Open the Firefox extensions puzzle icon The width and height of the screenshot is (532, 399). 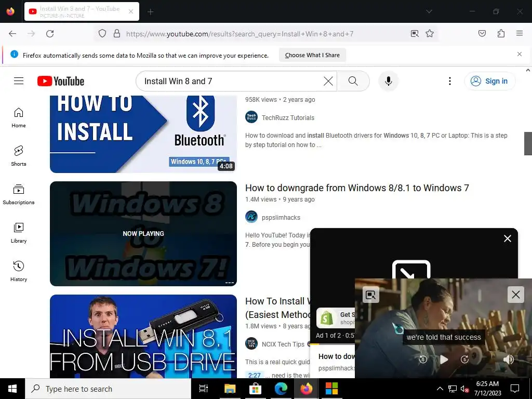501,34
